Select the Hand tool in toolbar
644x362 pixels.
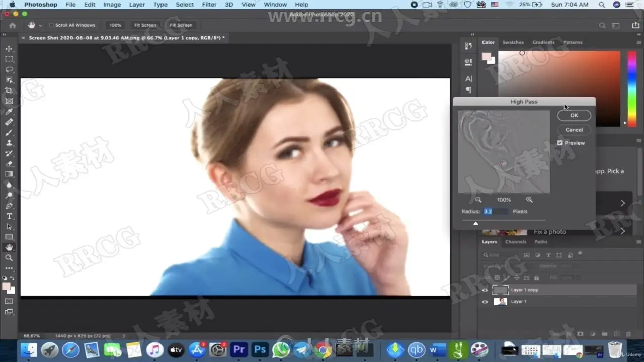(x=9, y=247)
